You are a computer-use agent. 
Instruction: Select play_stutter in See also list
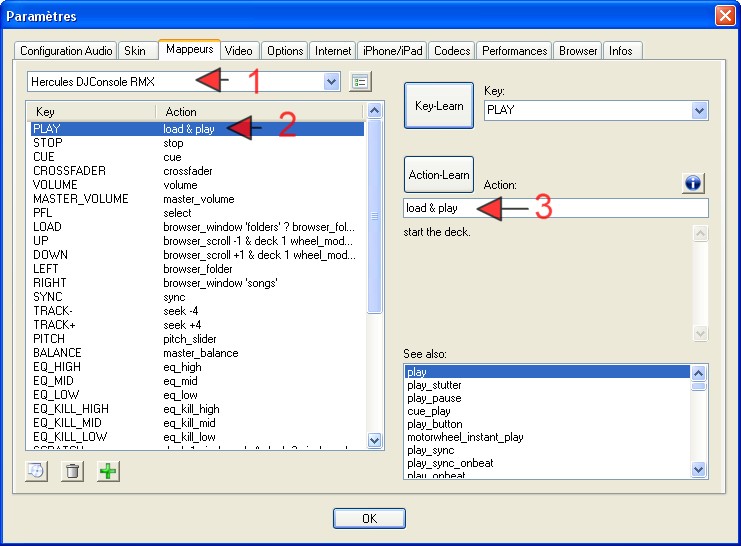click(x=434, y=385)
